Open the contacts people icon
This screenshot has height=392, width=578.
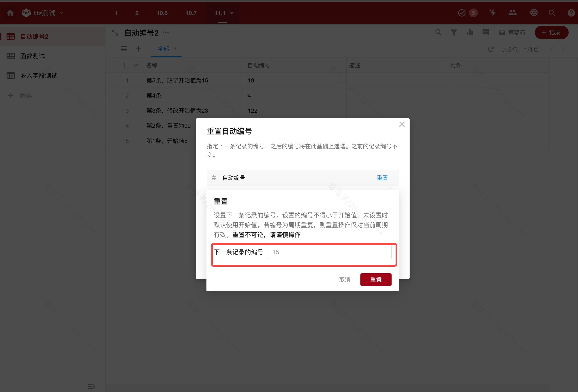[x=513, y=13]
